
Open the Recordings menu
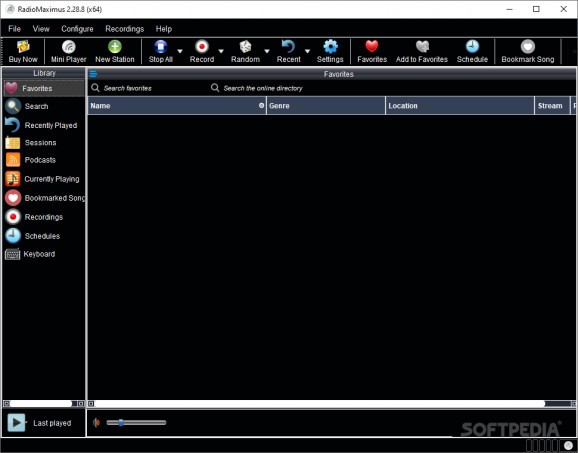coord(125,29)
